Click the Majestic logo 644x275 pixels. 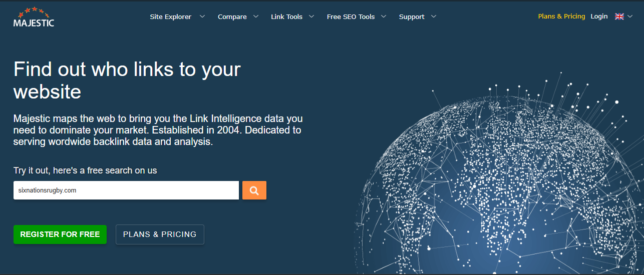[x=34, y=16]
